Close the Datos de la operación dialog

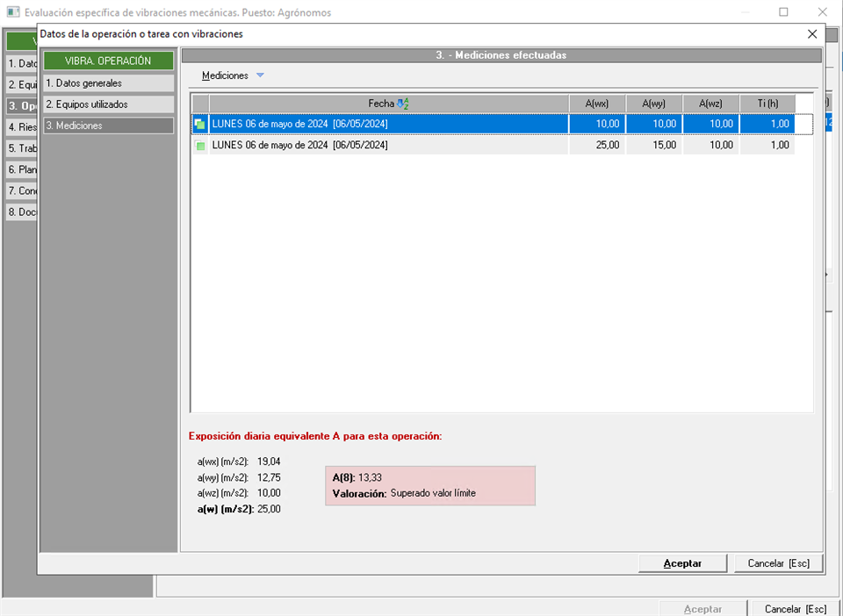click(811, 34)
